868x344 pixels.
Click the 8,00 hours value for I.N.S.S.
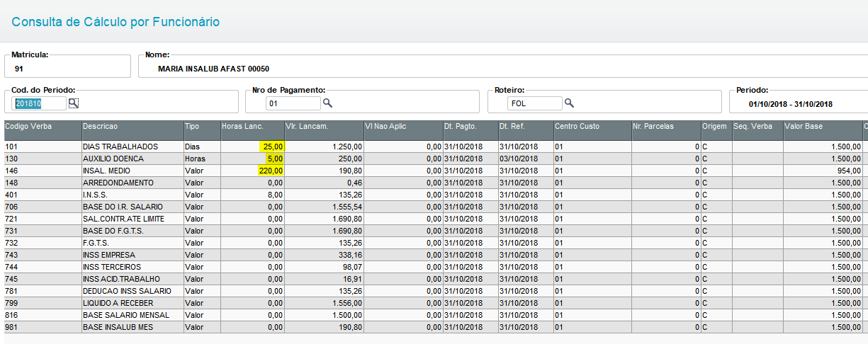(276, 195)
